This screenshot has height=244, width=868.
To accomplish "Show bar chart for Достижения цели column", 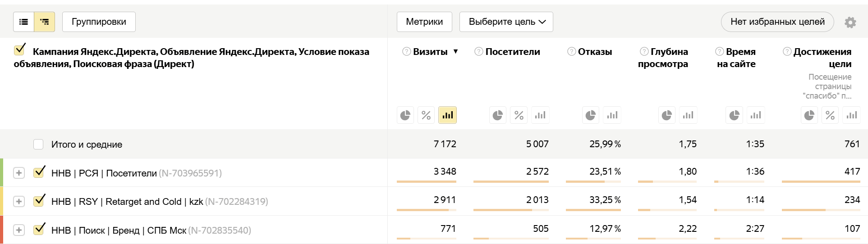I will (x=851, y=115).
